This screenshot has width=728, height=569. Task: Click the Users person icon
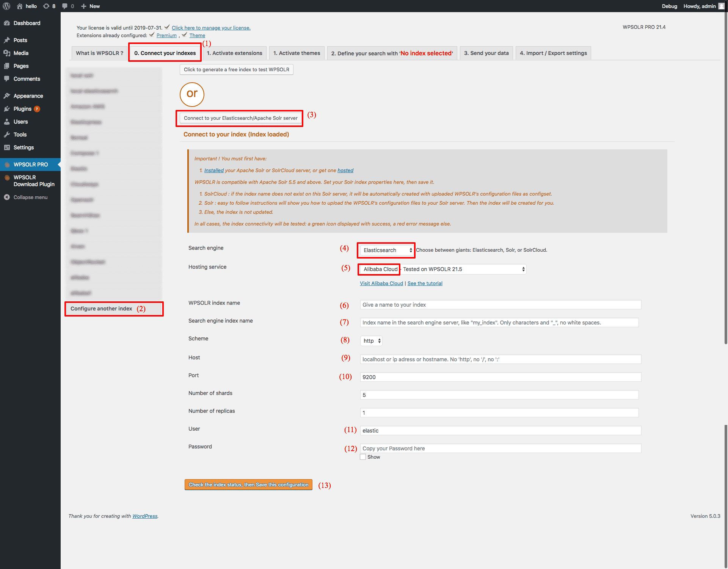[x=7, y=122]
